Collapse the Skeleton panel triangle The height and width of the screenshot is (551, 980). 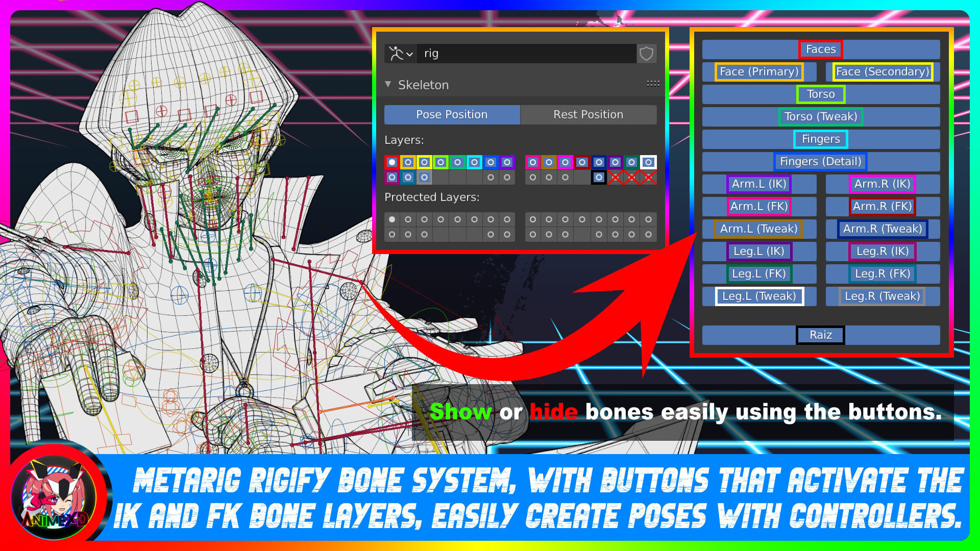(x=388, y=84)
